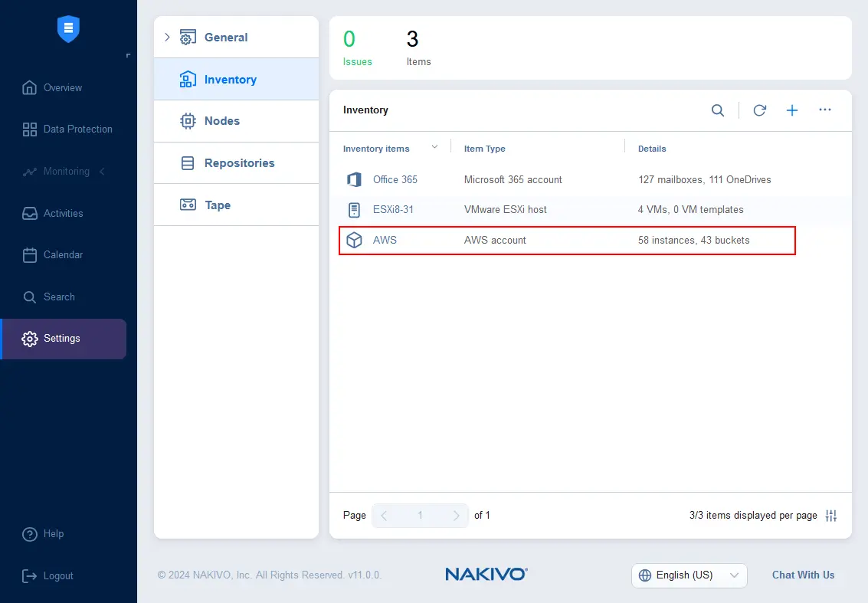Click the Calendar icon
The width and height of the screenshot is (868, 603).
point(29,254)
